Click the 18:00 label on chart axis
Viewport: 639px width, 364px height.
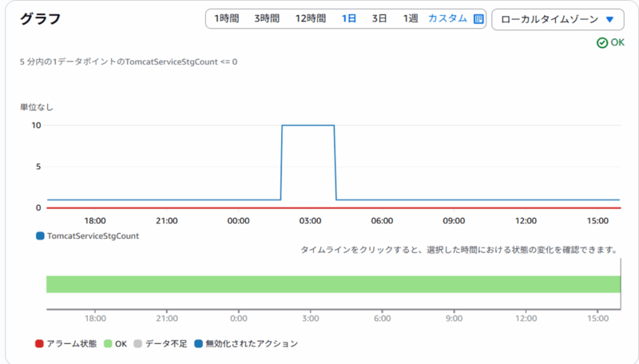pyautogui.click(x=95, y=220)
